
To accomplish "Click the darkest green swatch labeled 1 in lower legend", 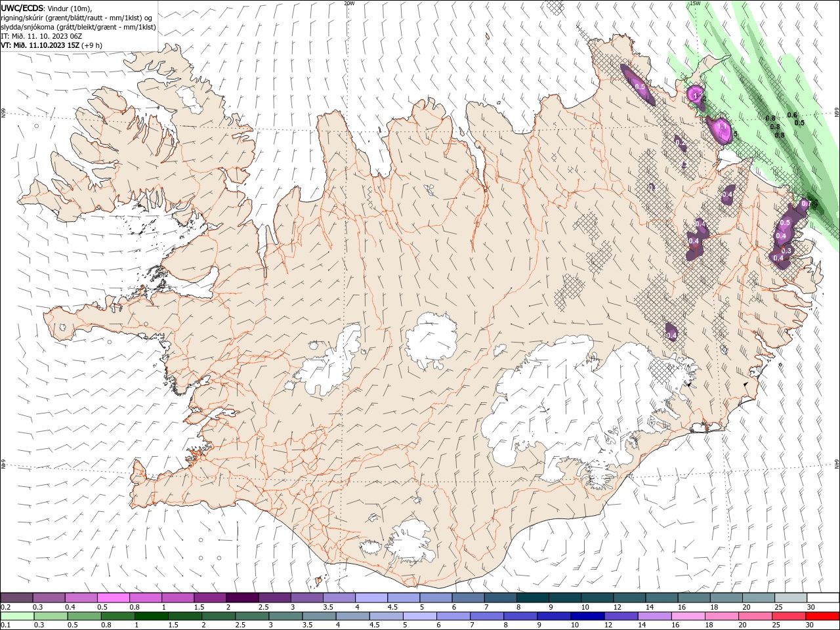I will coord(151,616).
